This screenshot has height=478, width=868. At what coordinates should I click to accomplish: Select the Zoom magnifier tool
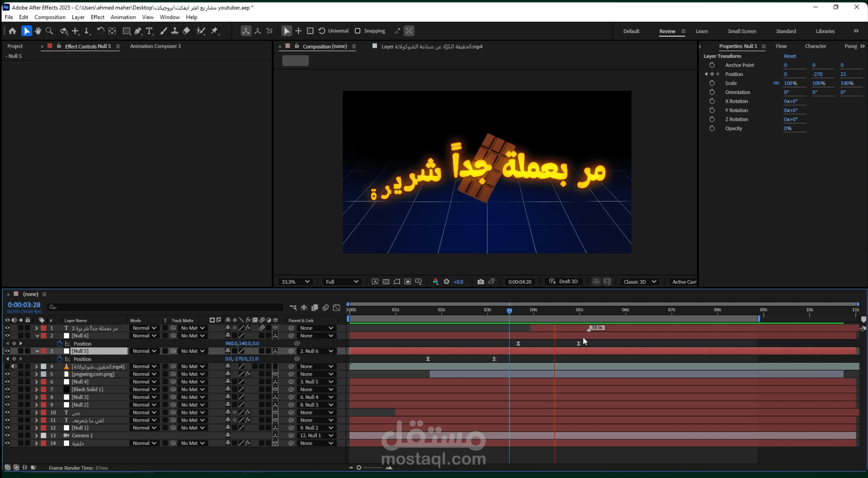click(x=50, y=31)
